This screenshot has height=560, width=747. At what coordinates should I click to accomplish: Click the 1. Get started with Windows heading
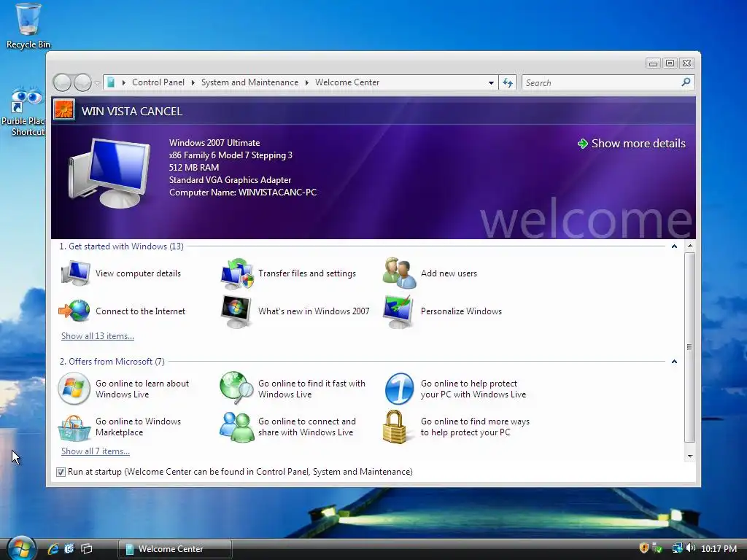click(121, 246)
